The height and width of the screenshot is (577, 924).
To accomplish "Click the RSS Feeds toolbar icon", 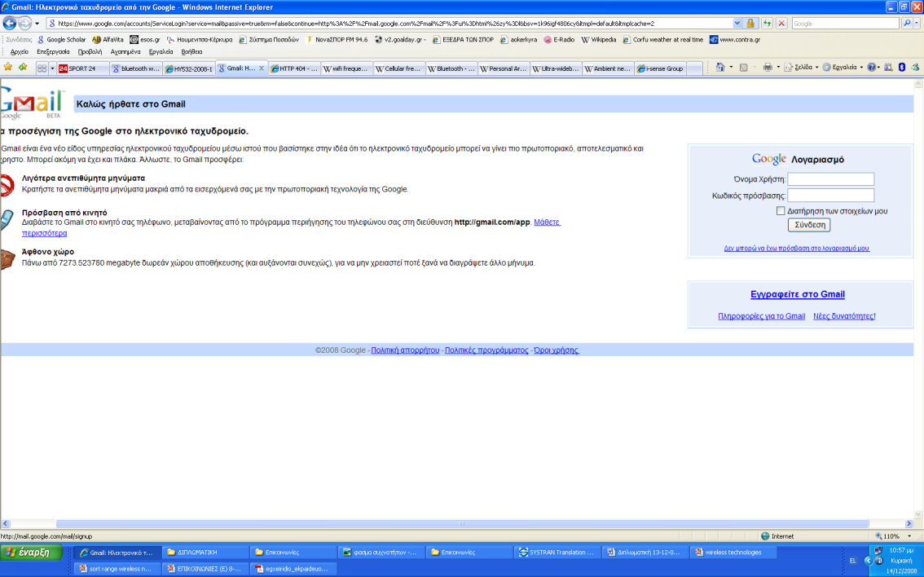I will [744, 67].
